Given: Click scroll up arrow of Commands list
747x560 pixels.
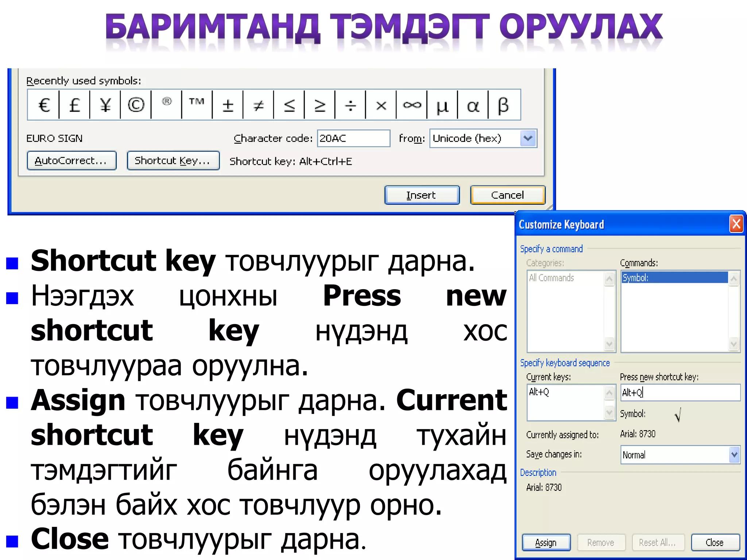Looking at the screenshot, I should click(734, 279).
